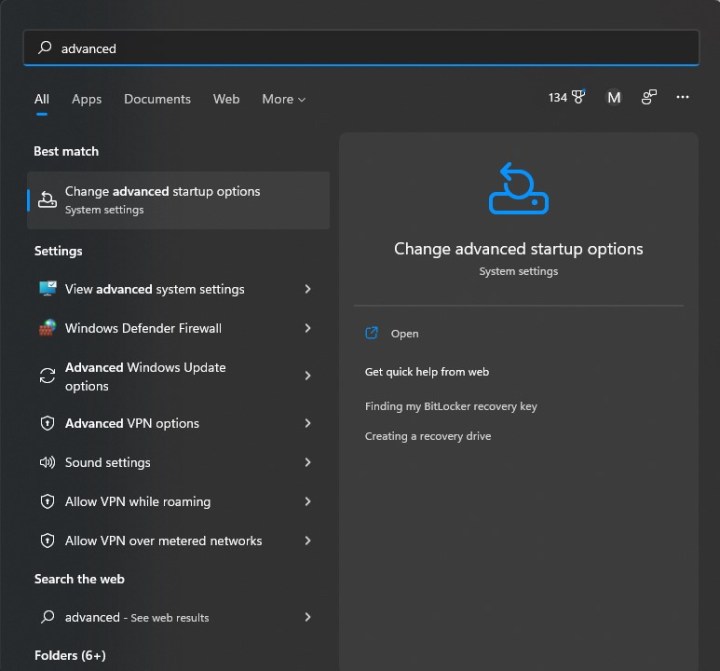Screen dimensions: 720x671
Task: Open the M account profile icon
Action: (x=614, y=98)
